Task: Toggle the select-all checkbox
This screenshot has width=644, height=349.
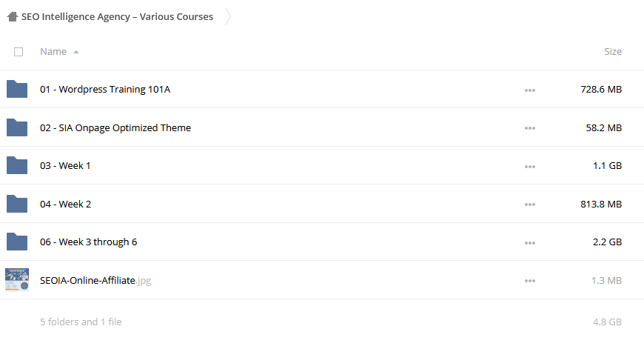Action: point(19,52)
